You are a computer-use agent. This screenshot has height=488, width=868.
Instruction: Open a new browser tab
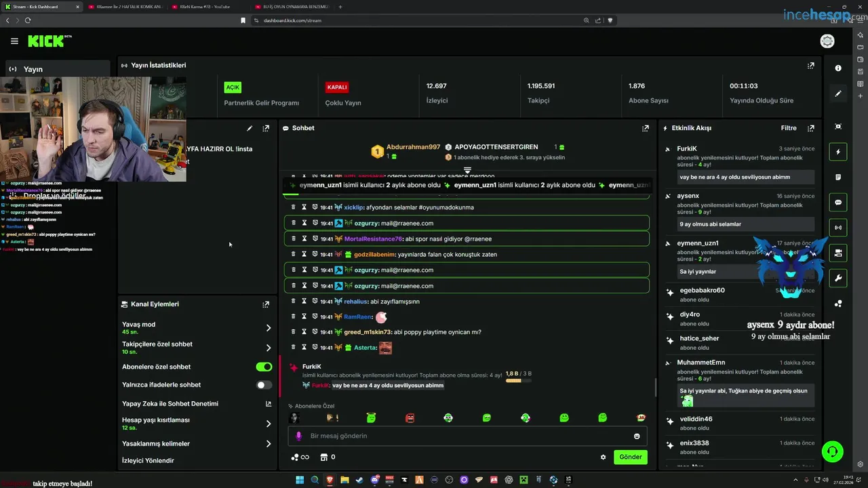340,7
